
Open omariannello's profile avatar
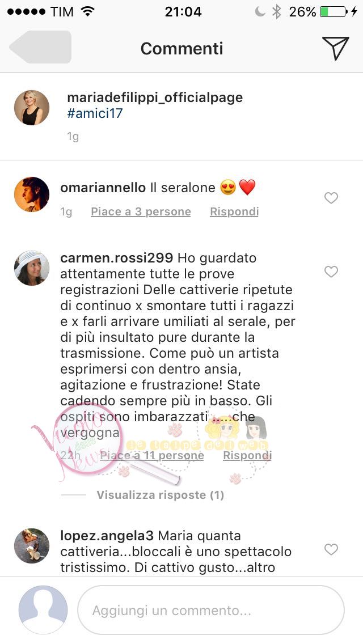pos(32,194)
